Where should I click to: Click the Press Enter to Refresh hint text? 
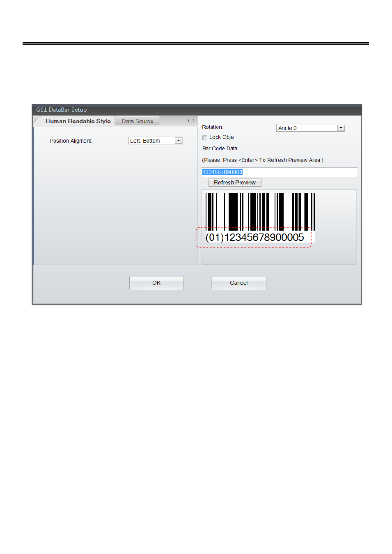coord(263,160)
